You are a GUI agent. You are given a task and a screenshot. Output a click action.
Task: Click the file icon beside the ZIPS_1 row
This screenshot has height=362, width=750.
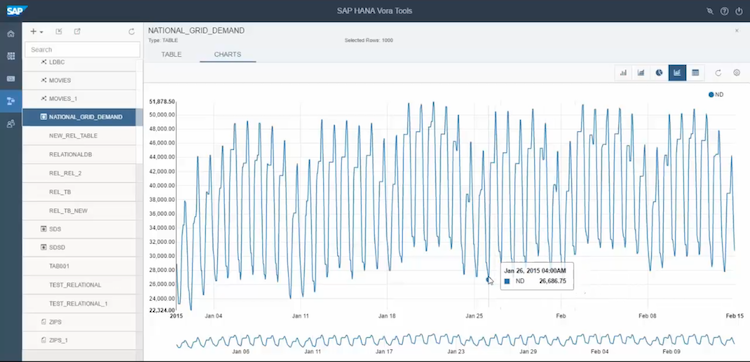point(44,340)
